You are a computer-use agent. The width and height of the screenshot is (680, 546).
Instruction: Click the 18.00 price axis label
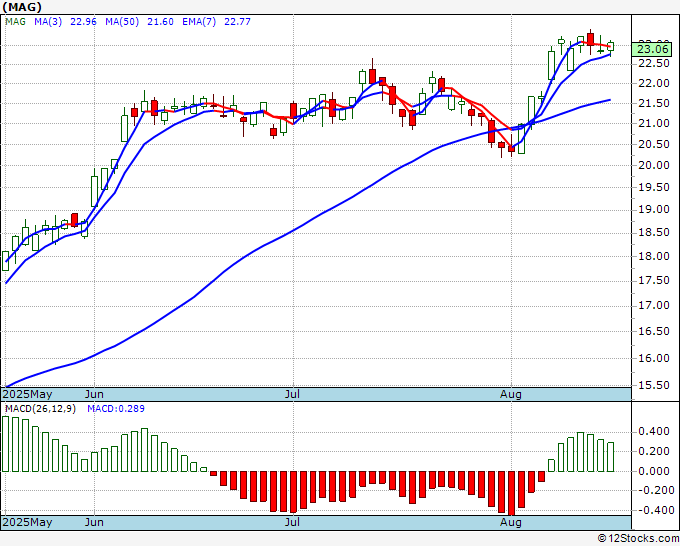click(654, 256)
